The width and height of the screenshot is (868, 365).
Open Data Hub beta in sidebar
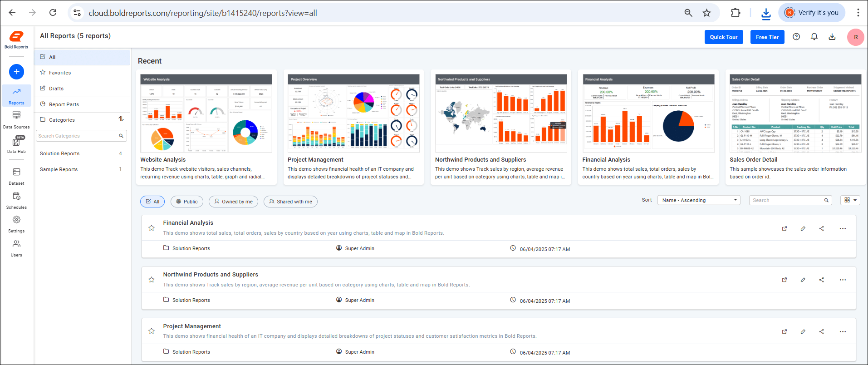pyautogui.click(x=16, y=145)
